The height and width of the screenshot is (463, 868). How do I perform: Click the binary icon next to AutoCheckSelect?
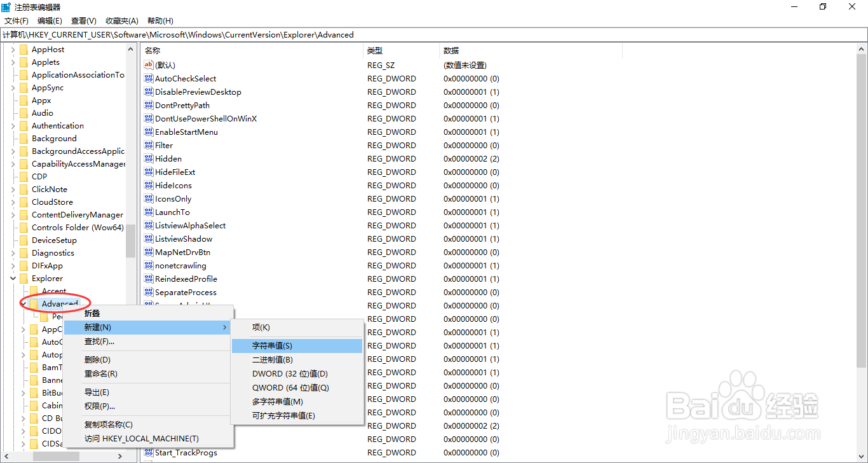(x=147, y=78)
